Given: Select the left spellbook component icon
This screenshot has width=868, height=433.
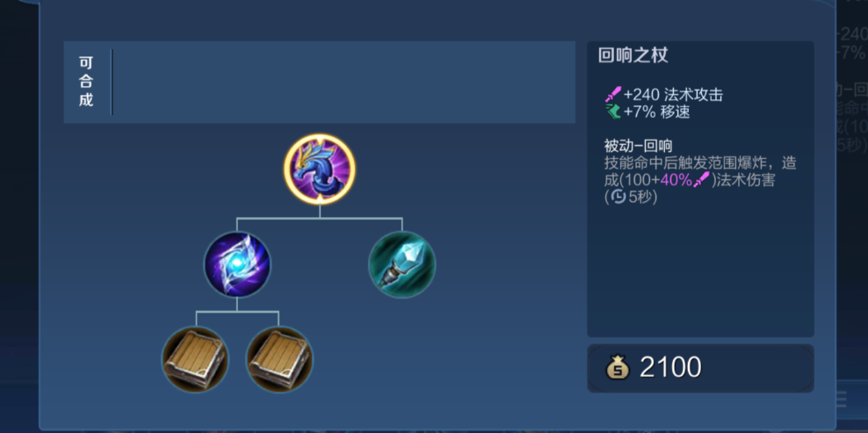Looking at the screenshot, I should click(195, 360).
